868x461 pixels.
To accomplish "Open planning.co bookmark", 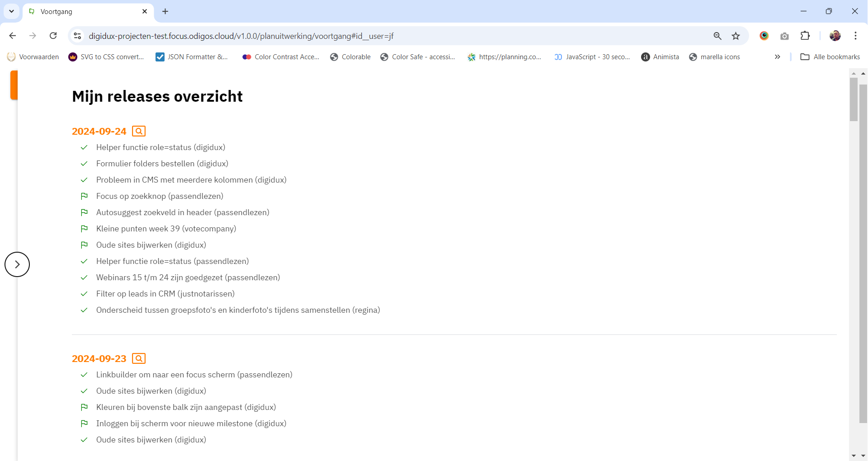I will pos(505,57).
